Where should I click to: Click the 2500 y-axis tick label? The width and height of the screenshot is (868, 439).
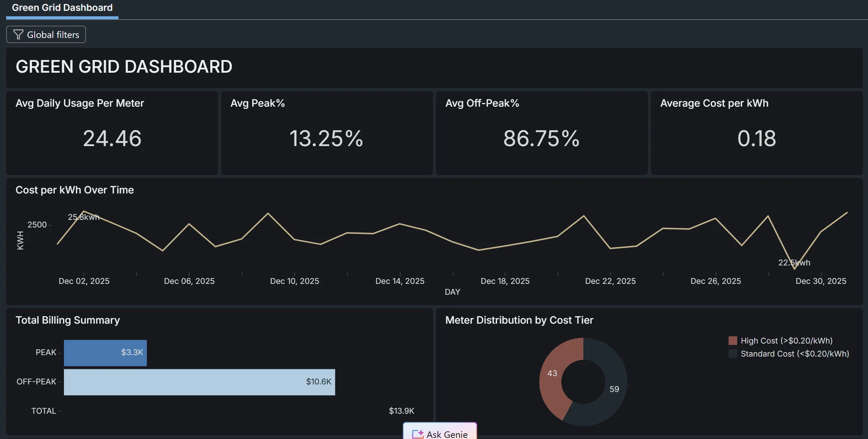[37, 225]
